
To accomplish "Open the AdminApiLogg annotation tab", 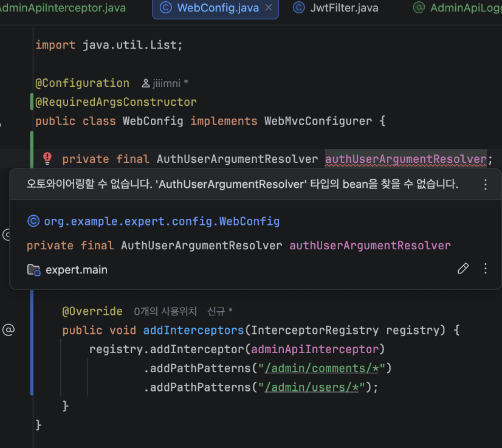I will (459, 8).
